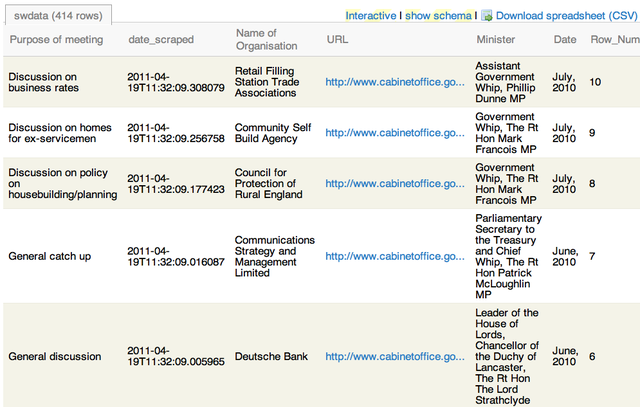Open the swdata (414 rows) tab
640x407 pixels.
(x=58, y=16)
